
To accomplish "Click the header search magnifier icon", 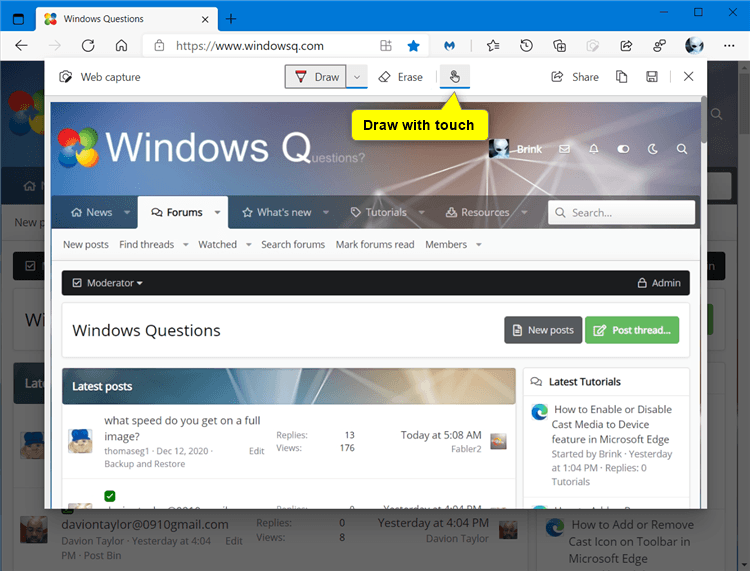I will tap(682, 149).
